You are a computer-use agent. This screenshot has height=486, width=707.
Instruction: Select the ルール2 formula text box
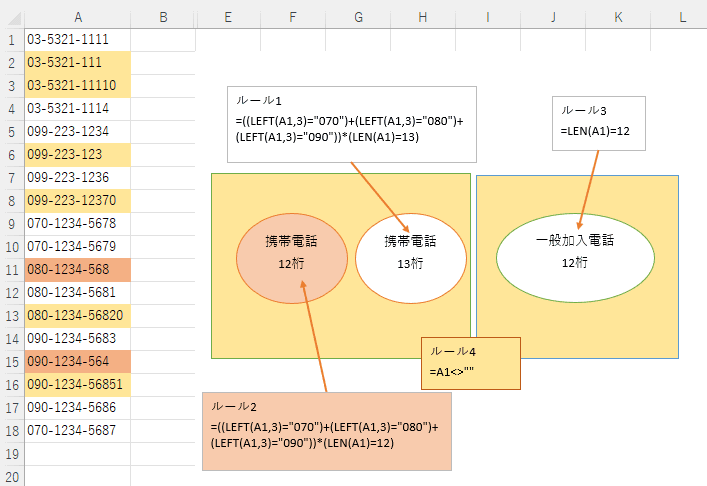[x=327, y=431]
